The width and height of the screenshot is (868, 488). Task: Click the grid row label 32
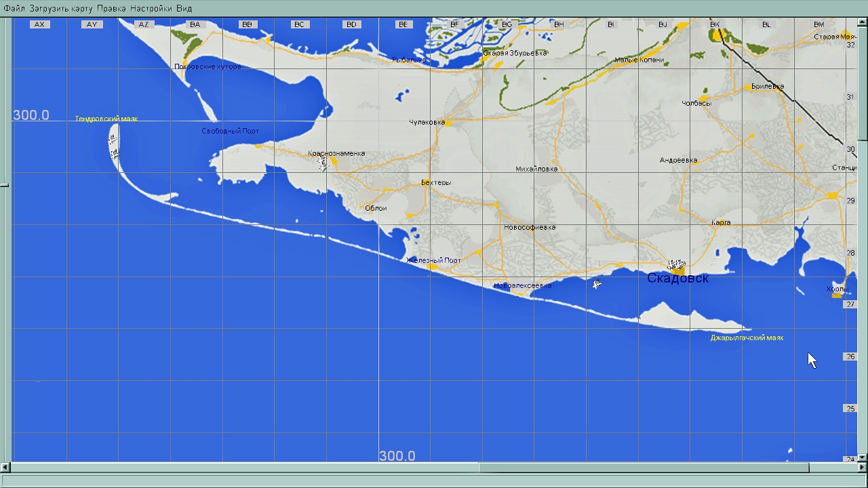850,45
